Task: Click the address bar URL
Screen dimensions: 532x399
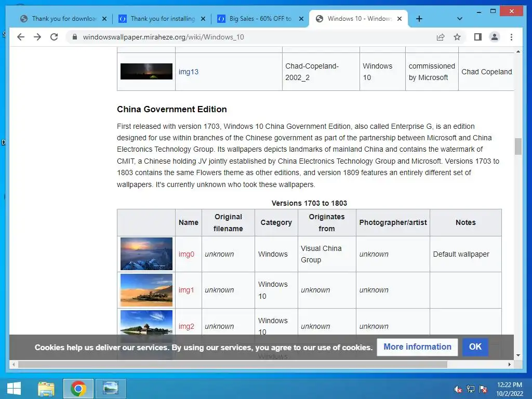Action: coord(163,37)
